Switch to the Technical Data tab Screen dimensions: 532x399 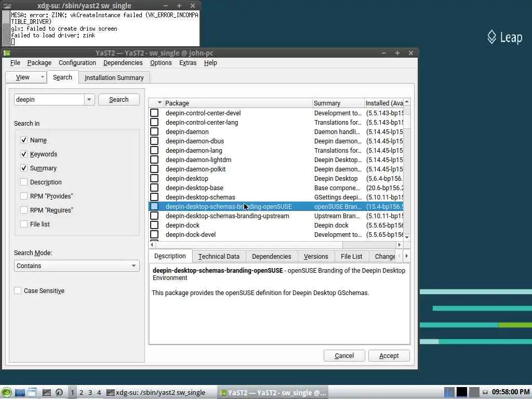point(219,257)
